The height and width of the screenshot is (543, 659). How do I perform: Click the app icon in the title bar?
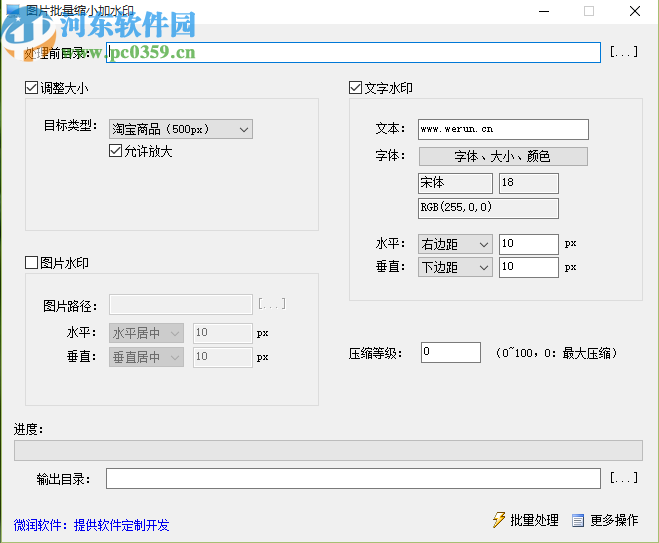click(13, 10)
